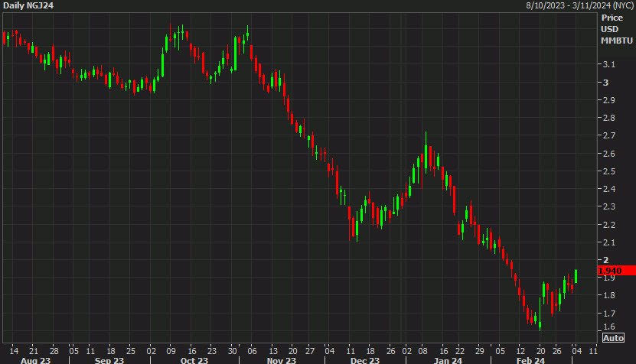The width and height of the screenshot is (636, 364).
Task: Click the 2.8 price axis value
Action: click(x=608, y=118)
